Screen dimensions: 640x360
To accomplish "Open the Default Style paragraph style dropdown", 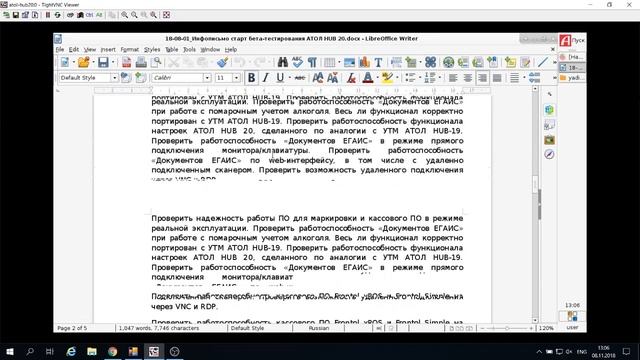I will [114, 78].
